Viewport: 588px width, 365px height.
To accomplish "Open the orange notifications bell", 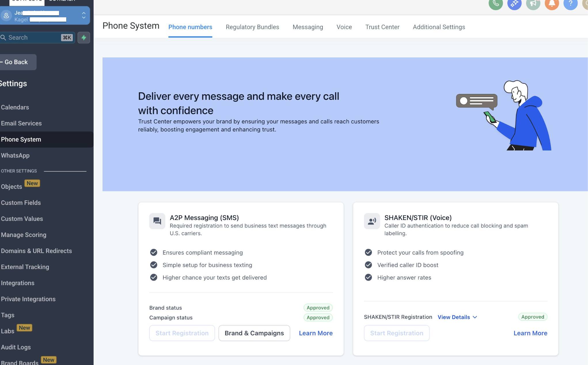I will [x=552, y=3].
